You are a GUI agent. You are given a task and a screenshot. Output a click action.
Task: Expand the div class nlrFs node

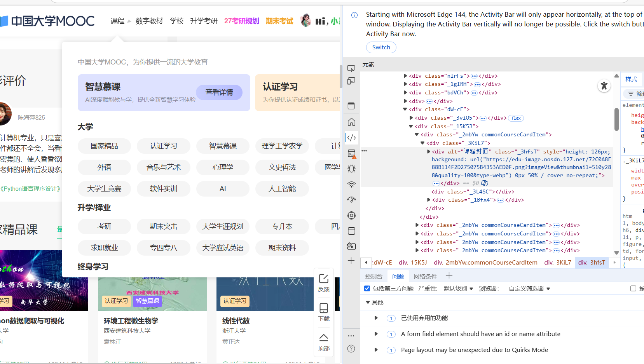(405, 76)
